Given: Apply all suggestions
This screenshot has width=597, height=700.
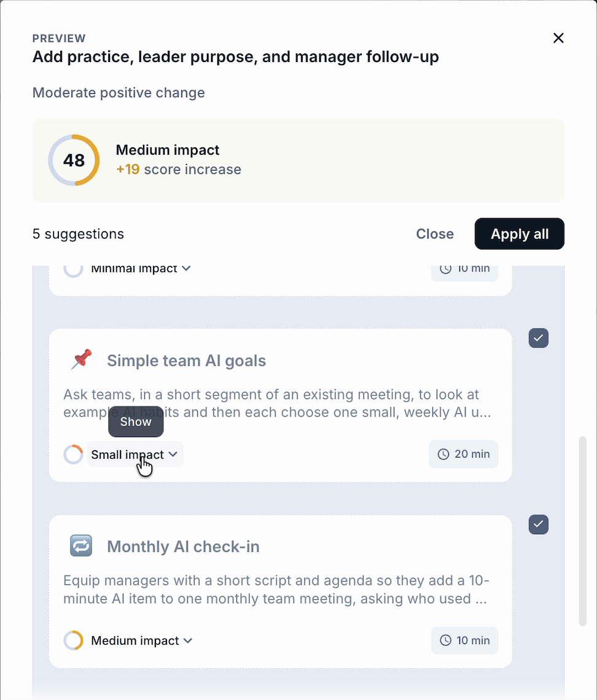Looking at the screenshot, I should tap(520, 234).
